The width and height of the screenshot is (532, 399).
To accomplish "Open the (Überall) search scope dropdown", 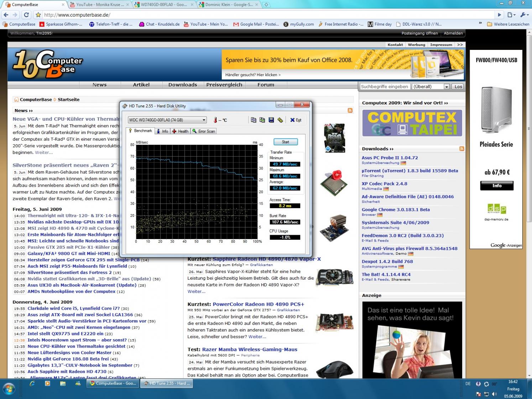I will (431, 87).
